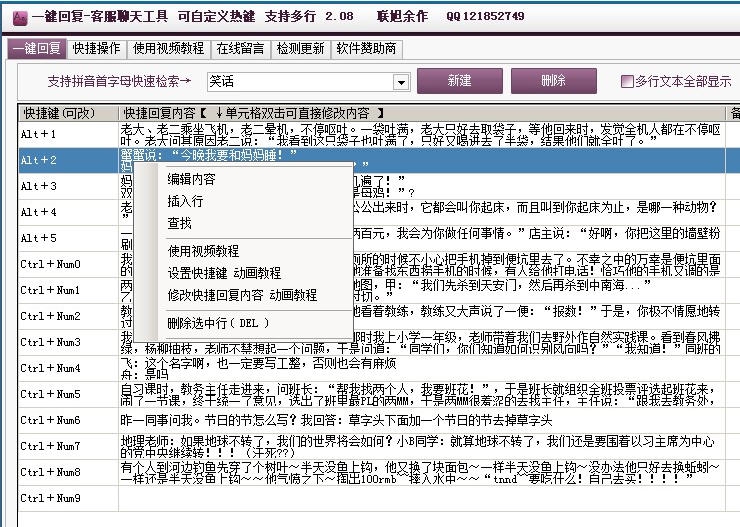The height and width of the screenshot is (527, 740).
Task: Select the Ctrl+Num3 hotkey cell
Action: [x=68, y=342]
